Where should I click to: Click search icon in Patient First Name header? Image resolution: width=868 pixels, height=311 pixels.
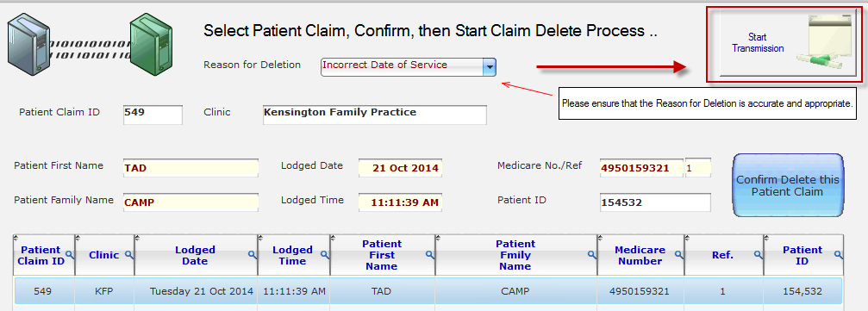coord(429,254)
